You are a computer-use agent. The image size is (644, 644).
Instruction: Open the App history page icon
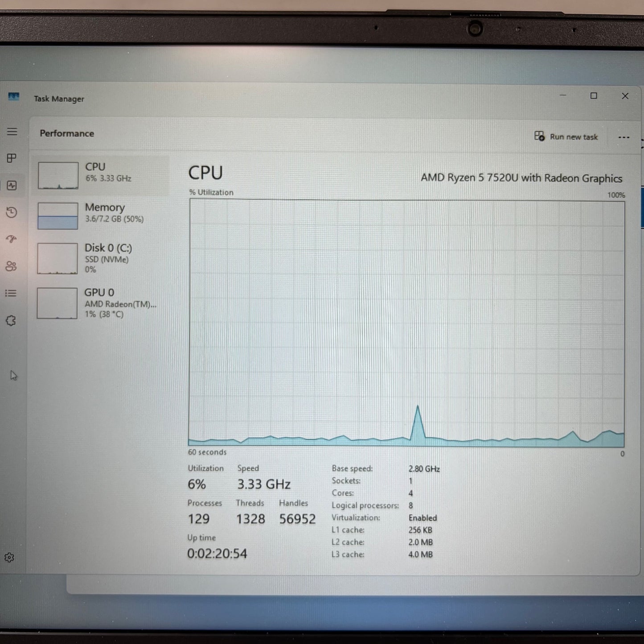click(x=12, y=212)
